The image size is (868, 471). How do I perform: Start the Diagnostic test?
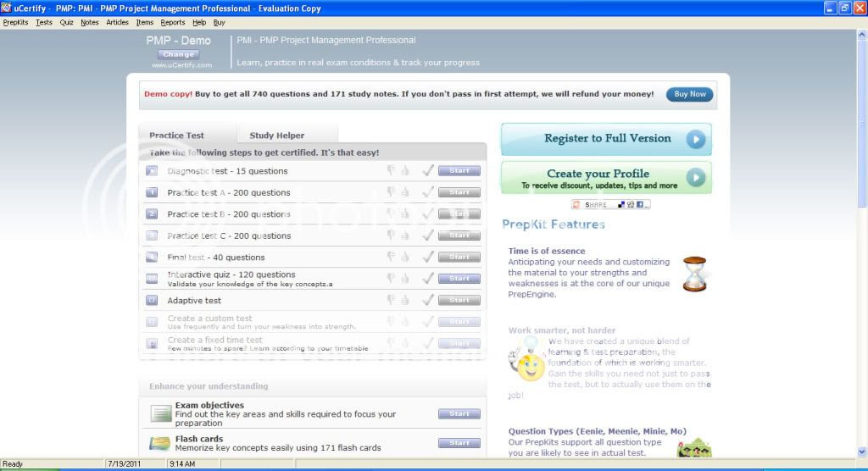coord(459,171)
